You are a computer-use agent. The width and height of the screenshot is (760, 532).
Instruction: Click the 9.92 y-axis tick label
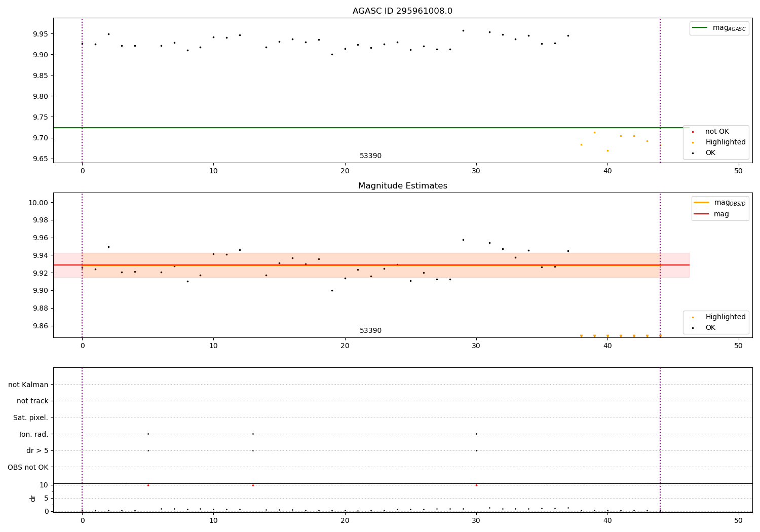click(x=41, y=273)
